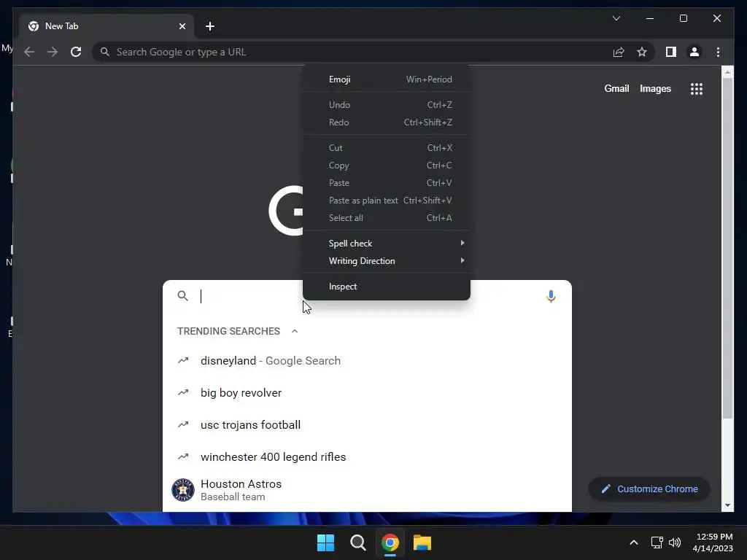
Task: Click Cut in the context menu
Action: tap(387, 147)
